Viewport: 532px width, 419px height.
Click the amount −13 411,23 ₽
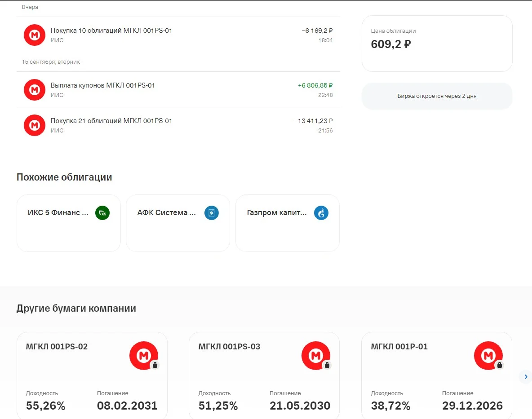tap(313, 121)
